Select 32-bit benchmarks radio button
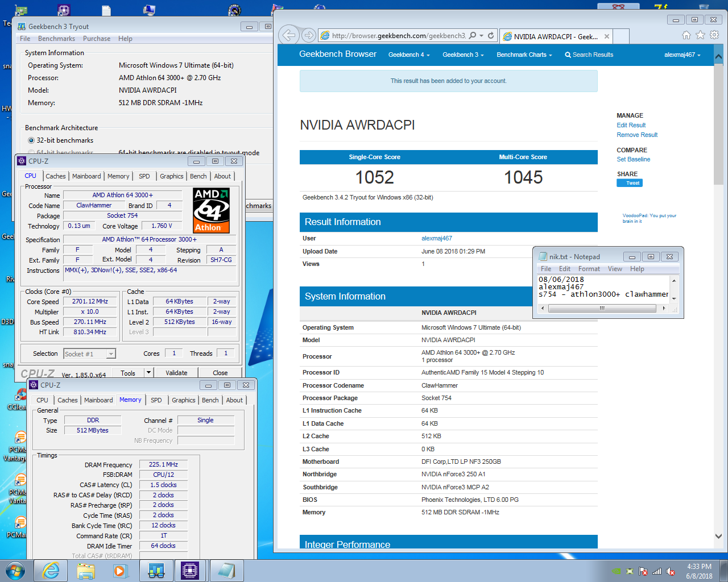The height and width of the screenshot is (582, 728). tap(31, 140)
